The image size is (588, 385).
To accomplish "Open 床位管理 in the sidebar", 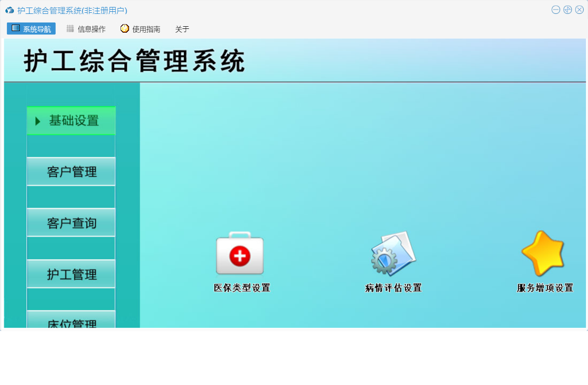I will [x=71, y=319].
